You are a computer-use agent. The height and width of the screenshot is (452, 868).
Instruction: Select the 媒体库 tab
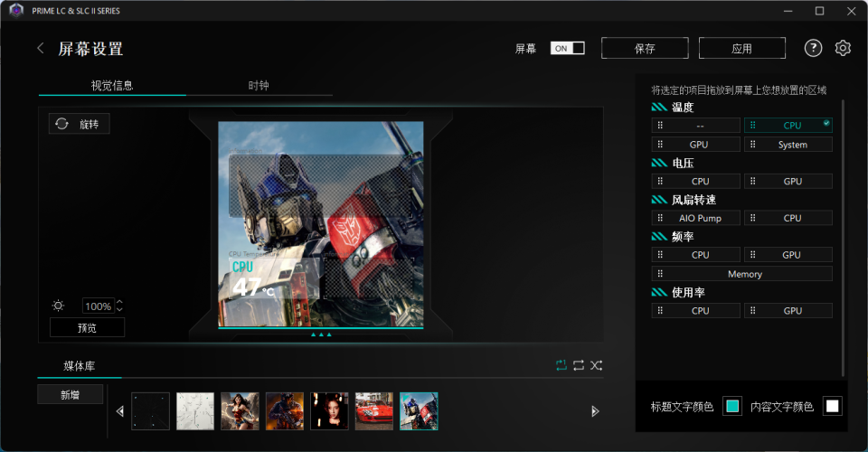click(80, 366)
